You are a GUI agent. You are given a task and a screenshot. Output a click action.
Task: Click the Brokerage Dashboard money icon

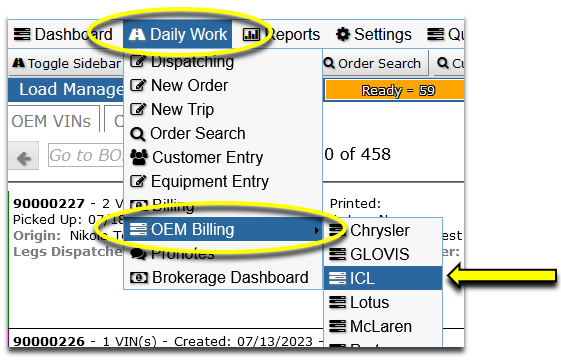[139, 277]
